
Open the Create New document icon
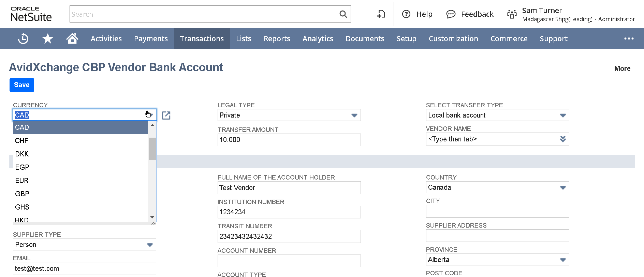pyautogui.click(x=381, y=14)
